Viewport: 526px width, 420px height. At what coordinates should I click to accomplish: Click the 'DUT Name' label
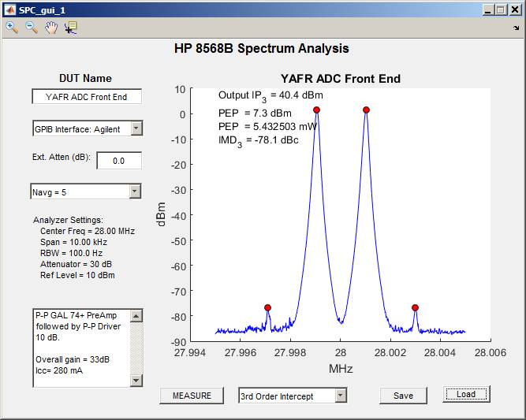pos(85,78)
